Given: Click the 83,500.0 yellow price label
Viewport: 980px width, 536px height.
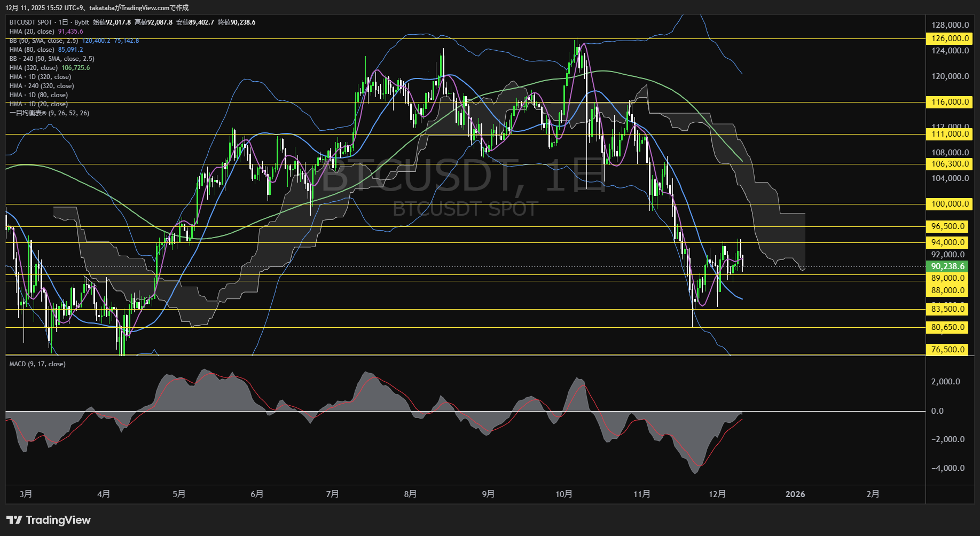Looking at the screenshot, I should coord(948,309).
